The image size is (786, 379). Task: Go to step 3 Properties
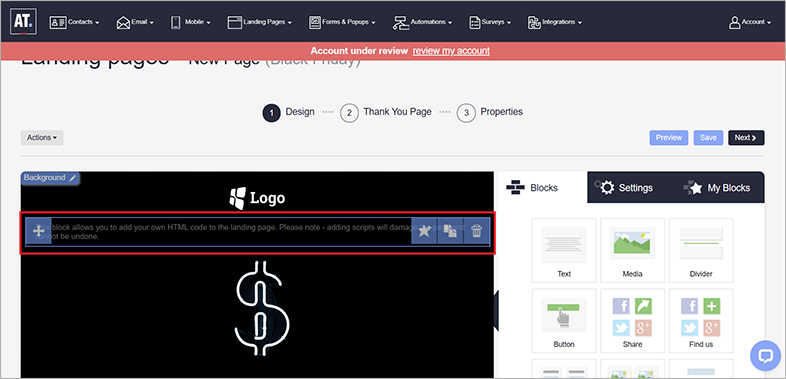(x=490, y=112)
